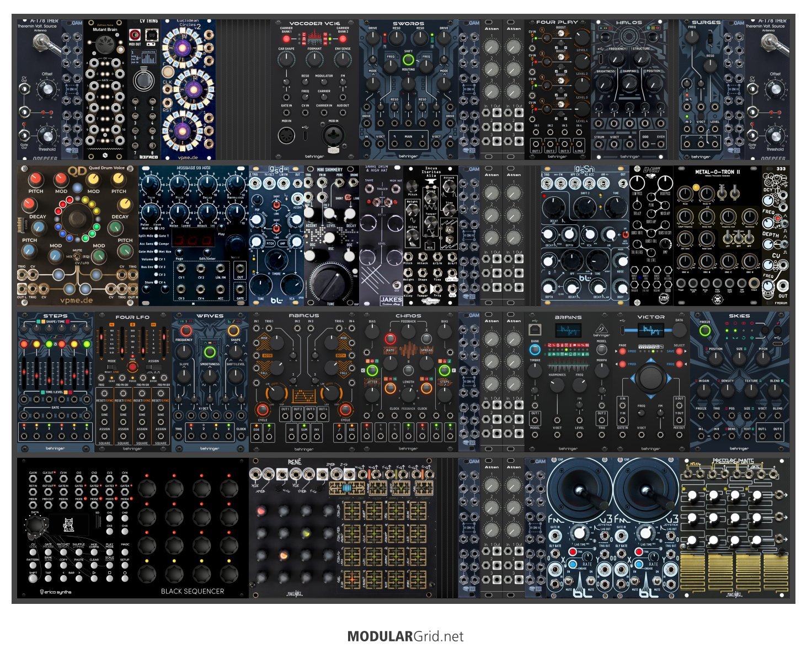The image size is (812, 648).
Task: Click the Damping knob on Halos
Action: point(629,83)
